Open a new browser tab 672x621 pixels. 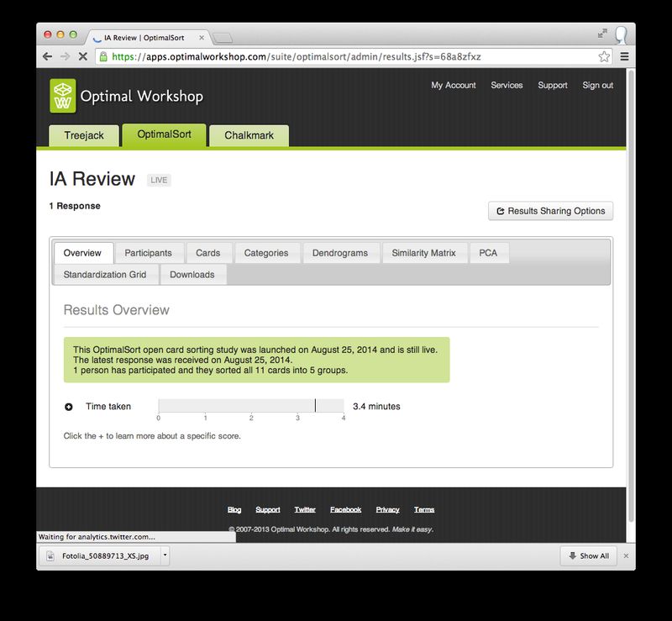coord(223,38)
